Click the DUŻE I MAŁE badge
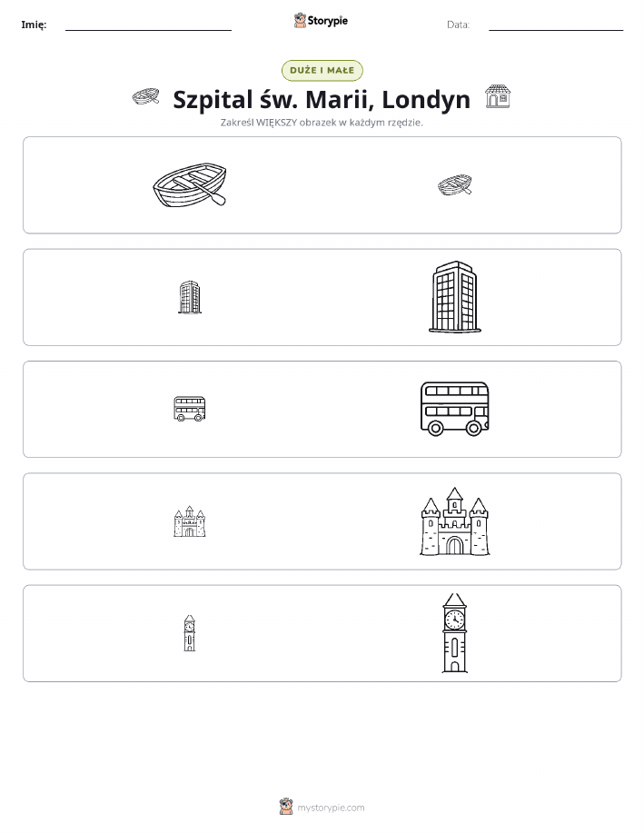 click(322, 71)
